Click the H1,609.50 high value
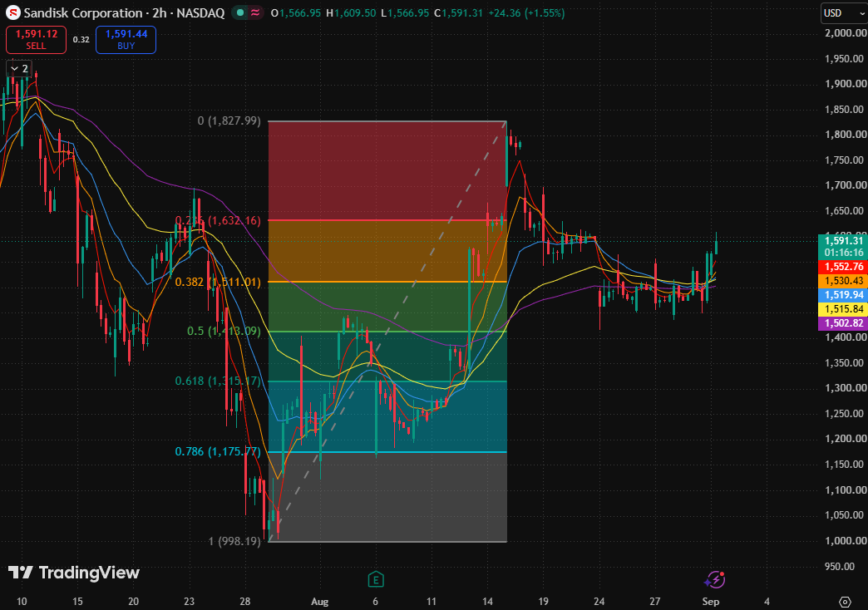868x610 pixels. coord(351,12)
